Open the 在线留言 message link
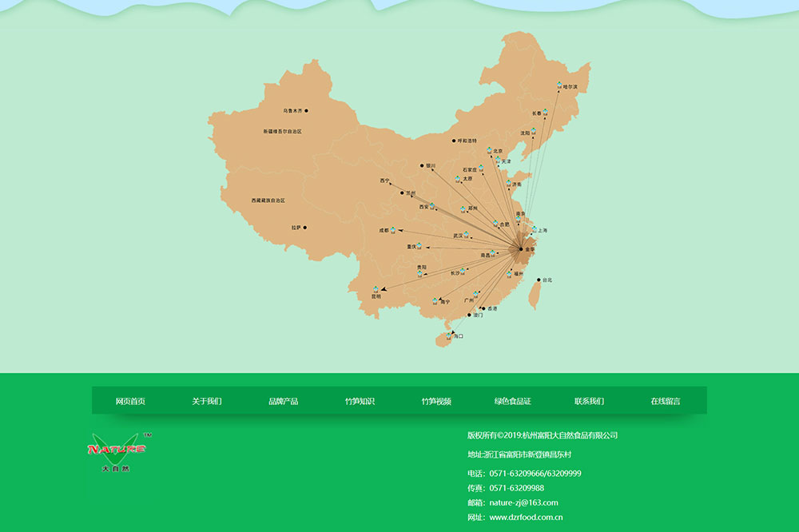Screen dimensions: 799x532 pyautogui.click(x=666, y=401)
